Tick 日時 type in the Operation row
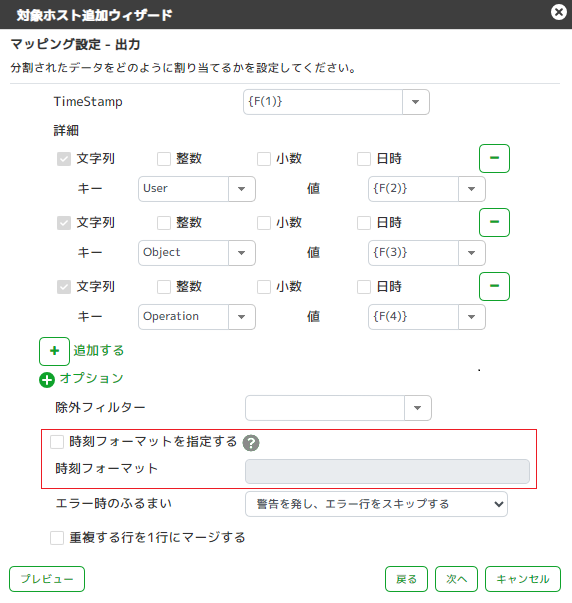Screen dimensions: 572x603 pos(364,287)
